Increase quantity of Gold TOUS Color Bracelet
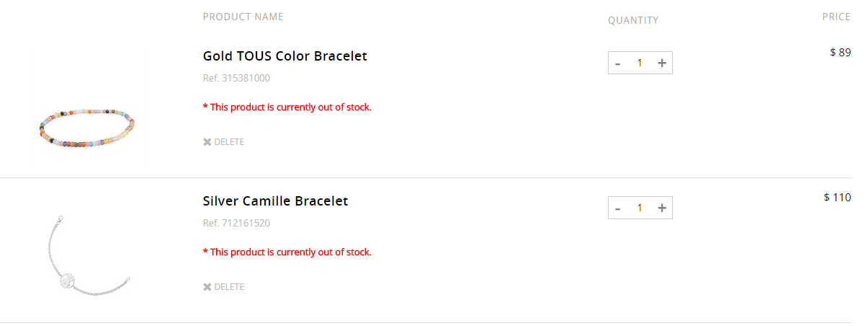The image size is (868, 326). tap(662, 63)
